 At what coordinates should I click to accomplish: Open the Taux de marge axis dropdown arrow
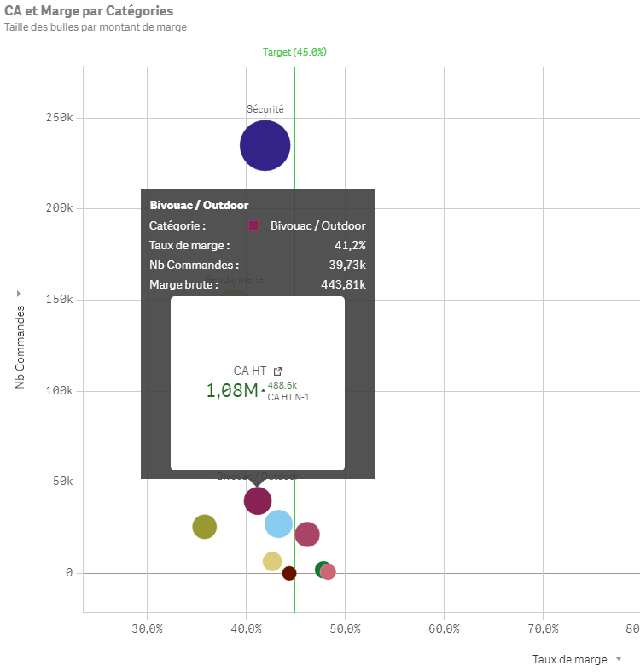(x=618, y=658)
